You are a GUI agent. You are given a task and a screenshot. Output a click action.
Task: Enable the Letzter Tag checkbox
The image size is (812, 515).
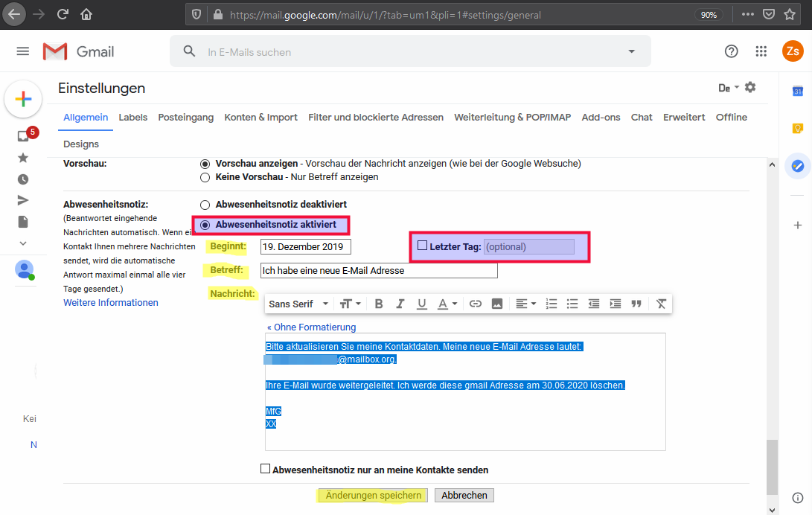coord(423,246)
